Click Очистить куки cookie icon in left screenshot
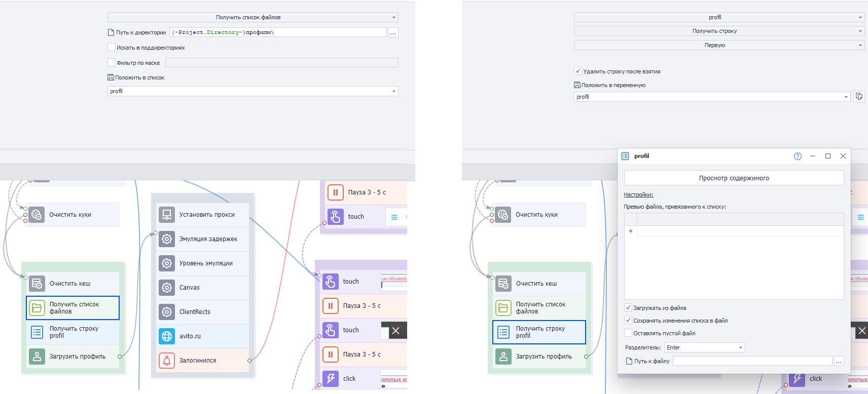The image size is (868, 394). click(37, 214)
